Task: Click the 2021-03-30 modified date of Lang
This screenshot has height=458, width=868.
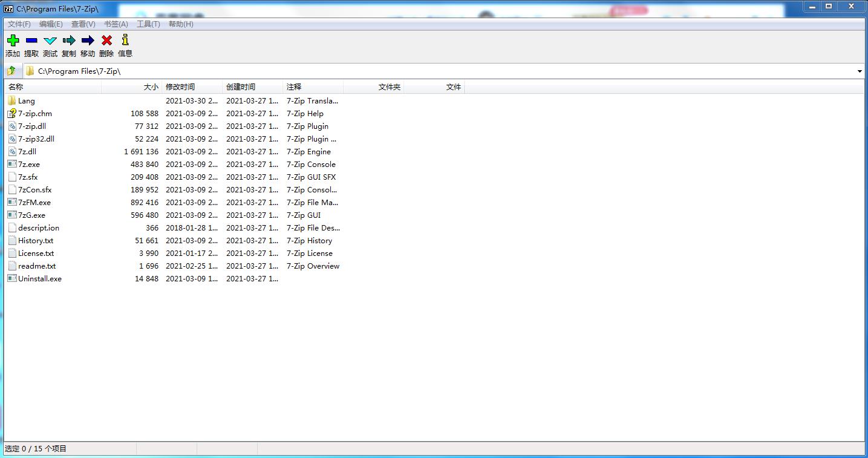Action: click(x=192, y=101)
